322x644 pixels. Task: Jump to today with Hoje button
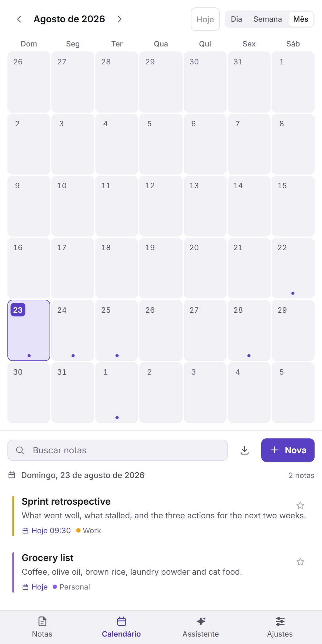point(205,19)
